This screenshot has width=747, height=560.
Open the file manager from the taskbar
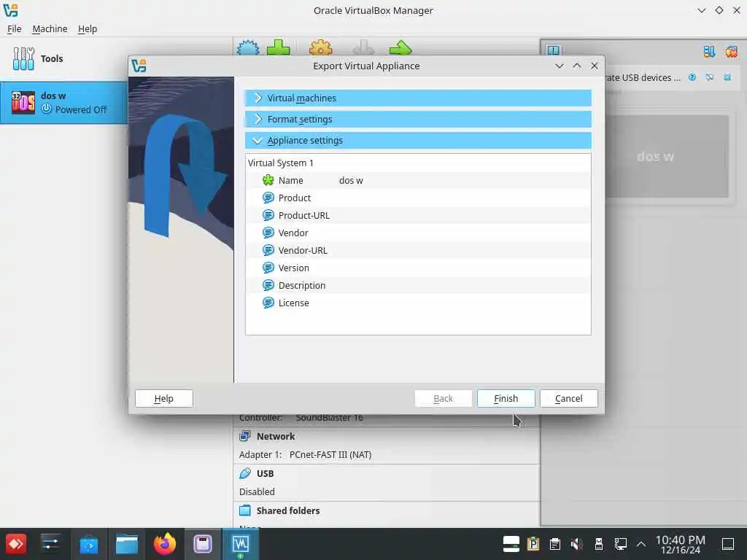click(127, 544)
